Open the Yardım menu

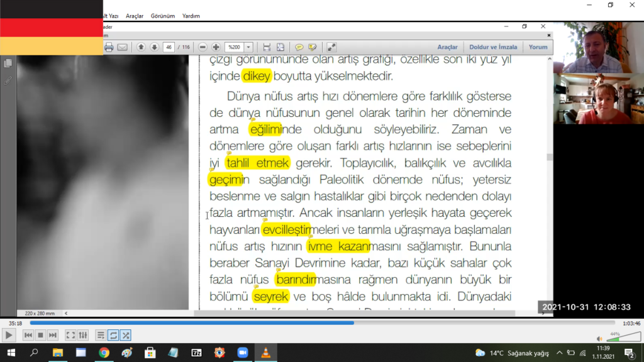pyautogui.click(x=191, y=16)
